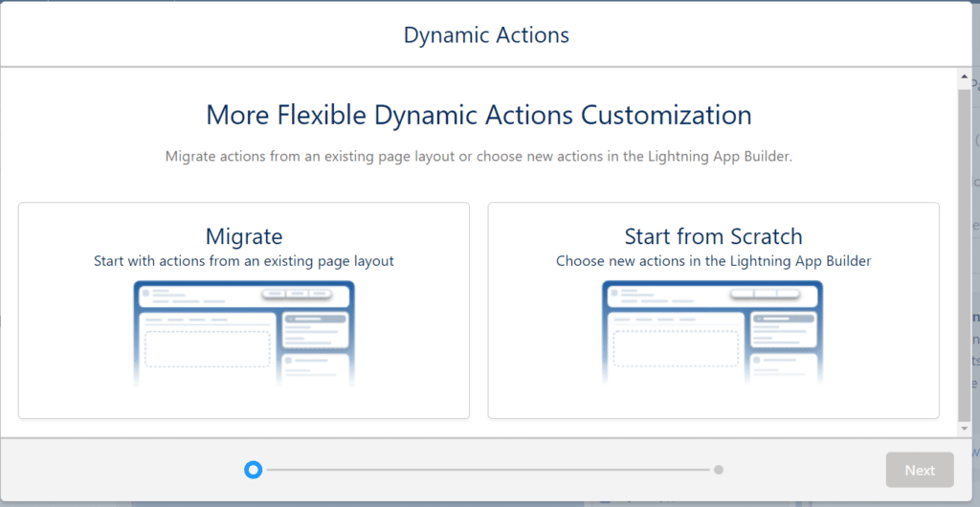Click the progress track line between steps

488,470
